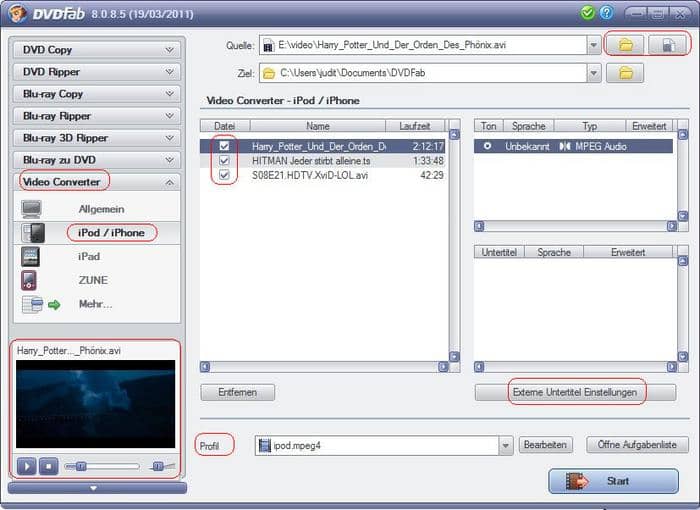The image size is (700, 510).
Task: Click file list horizontal scroll right arrow
Action: (443, 367)
